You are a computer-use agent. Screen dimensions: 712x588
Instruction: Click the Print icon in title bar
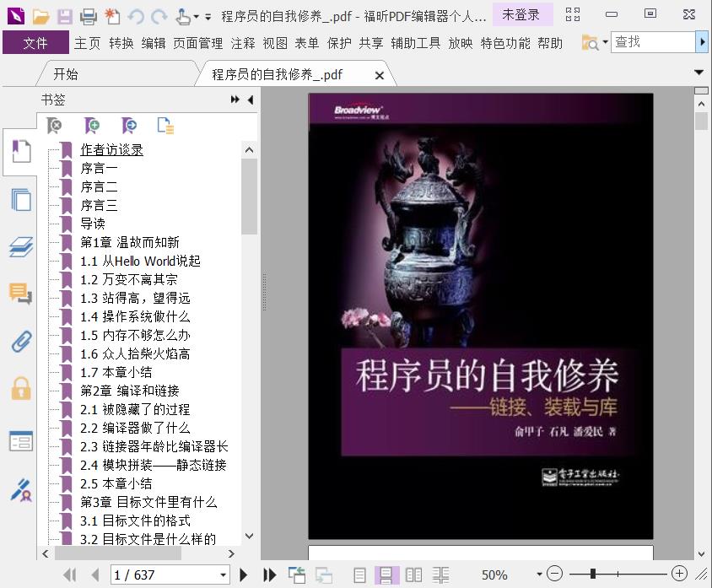pos(88,17)
